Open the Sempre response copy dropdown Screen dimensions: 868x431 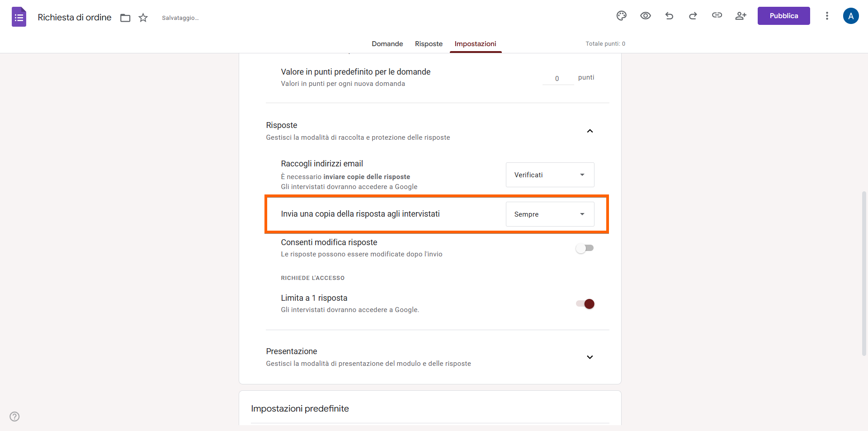[x=550, y=214]
